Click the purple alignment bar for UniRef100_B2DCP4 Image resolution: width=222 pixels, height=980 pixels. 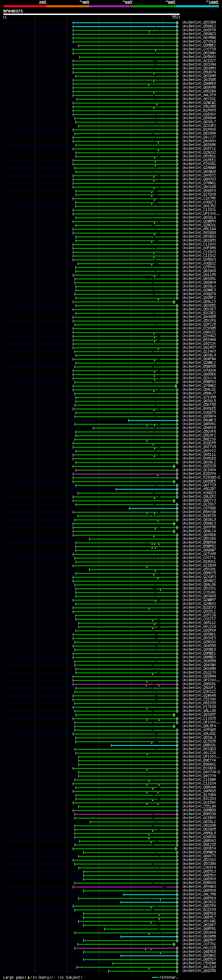(x=125, y=474)
